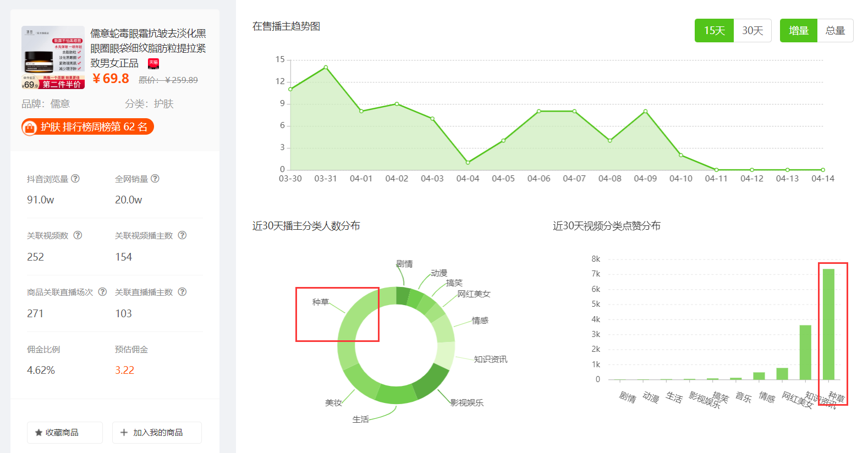Screen dimensions: 868x453
Task: Open the product thumbnail image
Action: click(53, 57)
